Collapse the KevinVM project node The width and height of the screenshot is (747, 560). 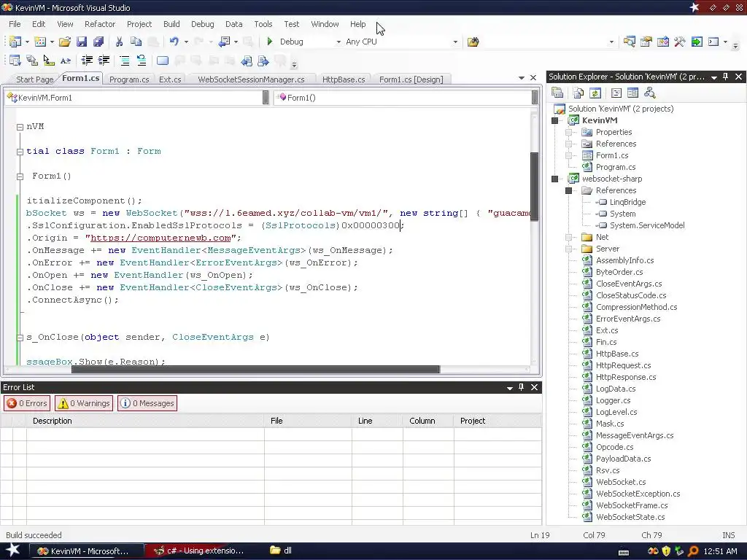point(555,120)
